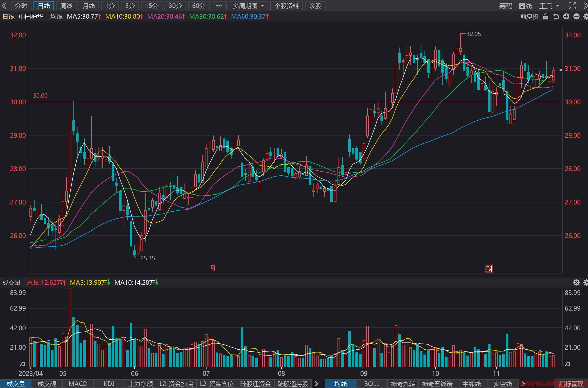Click the 财 earnings marker on chart

489,269
